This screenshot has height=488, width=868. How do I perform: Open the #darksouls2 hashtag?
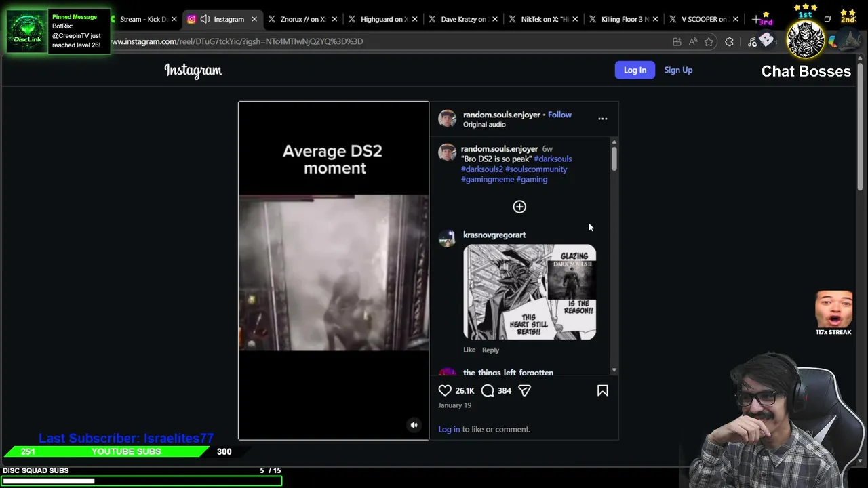coord(482,169)
